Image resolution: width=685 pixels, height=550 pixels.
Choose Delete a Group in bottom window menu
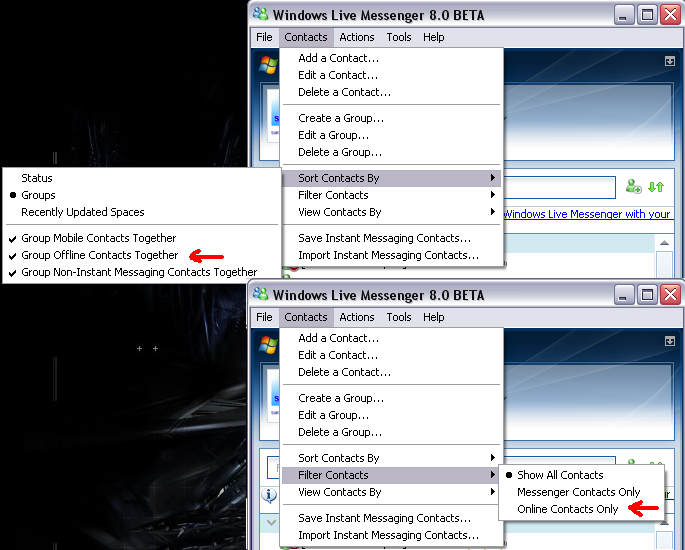point(391,432)
